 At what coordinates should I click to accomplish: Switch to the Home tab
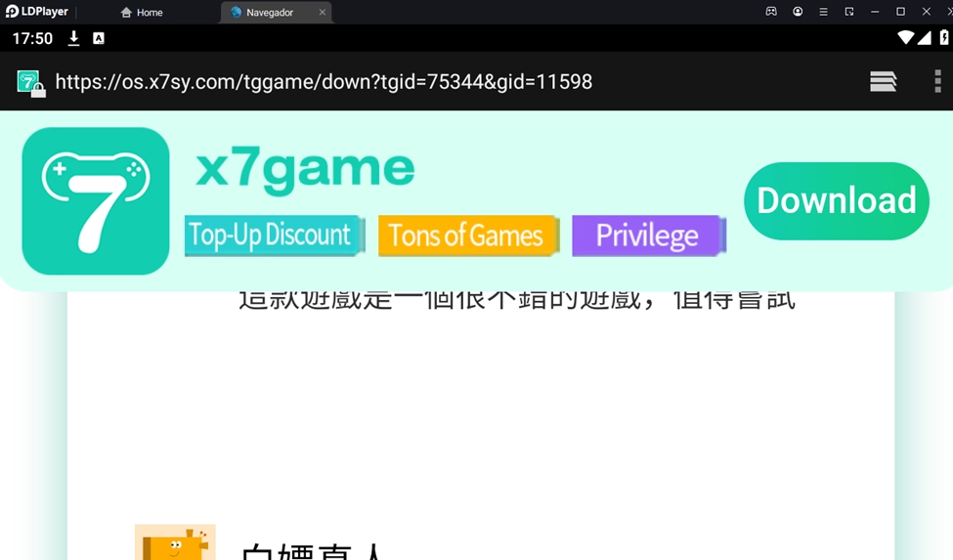[x=142, y=12]
